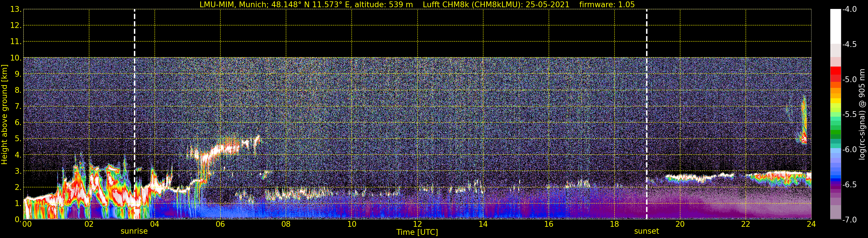Click the "-6.0" colorbar tick label

(x=850, y=150)
